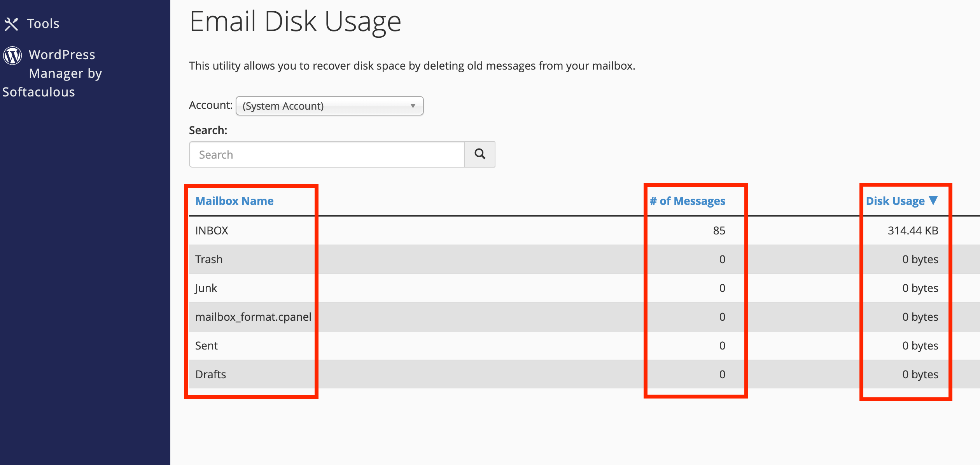This screenshot has width=980, height=465.
Task: Click 0 bytes in mailbox_format.cpanel row
Action: (920, 317)
